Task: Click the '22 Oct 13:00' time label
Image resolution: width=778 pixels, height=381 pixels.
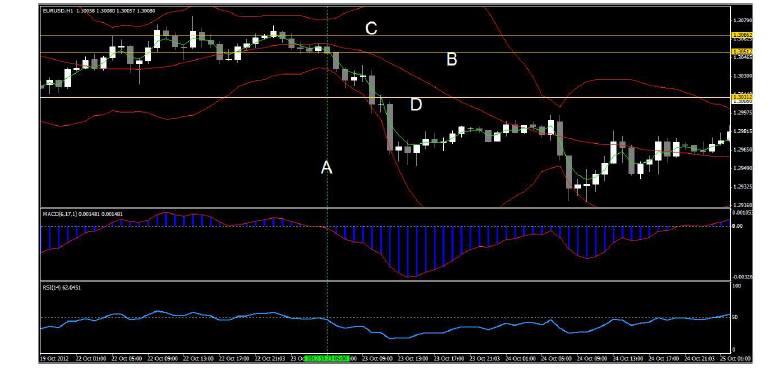Action: (198, 358)
